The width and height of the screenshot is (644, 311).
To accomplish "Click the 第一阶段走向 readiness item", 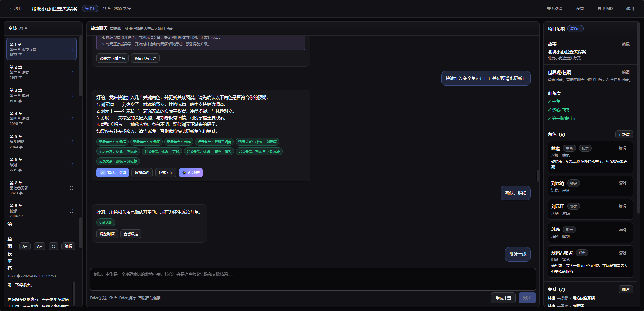I will pyautogui.click(x=562, y=119).
